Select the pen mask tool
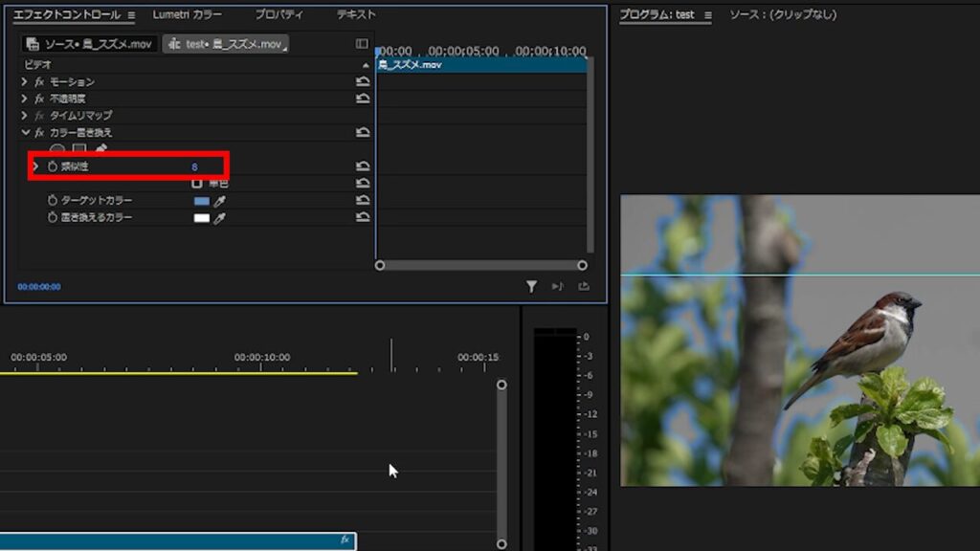The width and height of the screenshot is (980, 551). click(x=100, y=148)
